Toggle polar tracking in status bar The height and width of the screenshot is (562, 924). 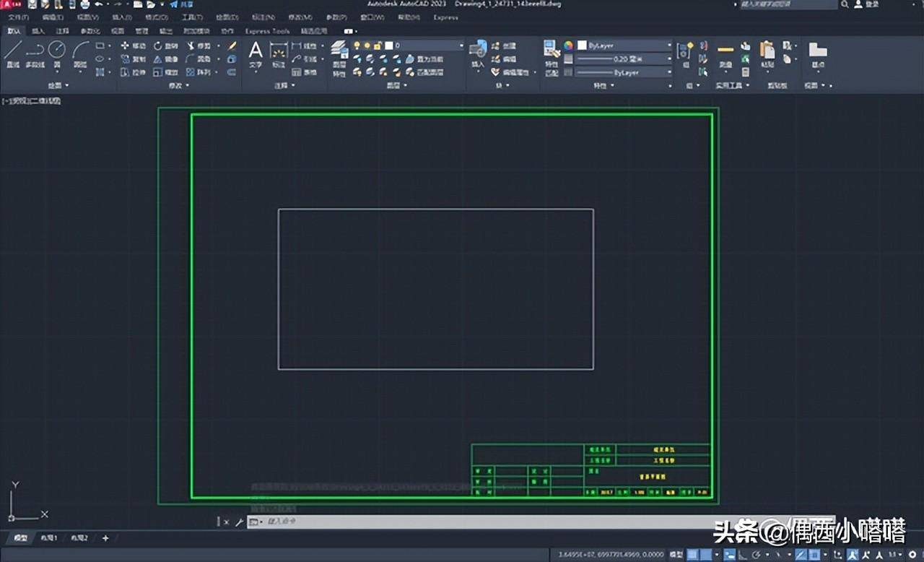click(755, 555)
